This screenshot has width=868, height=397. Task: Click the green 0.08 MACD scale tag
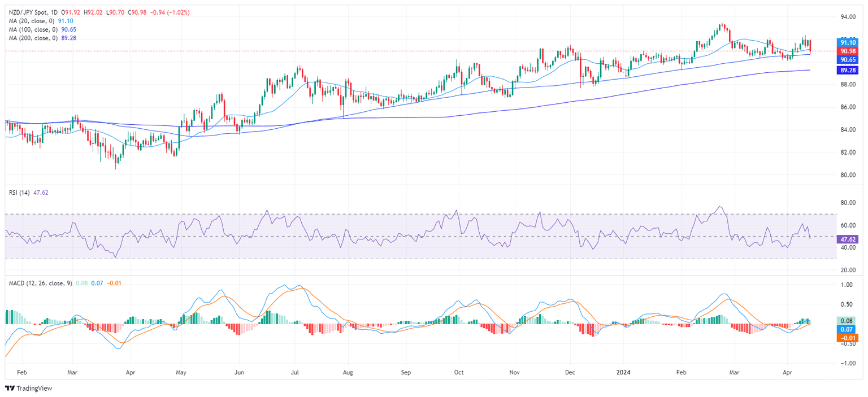pyautogui.click(x=847, y=320)
